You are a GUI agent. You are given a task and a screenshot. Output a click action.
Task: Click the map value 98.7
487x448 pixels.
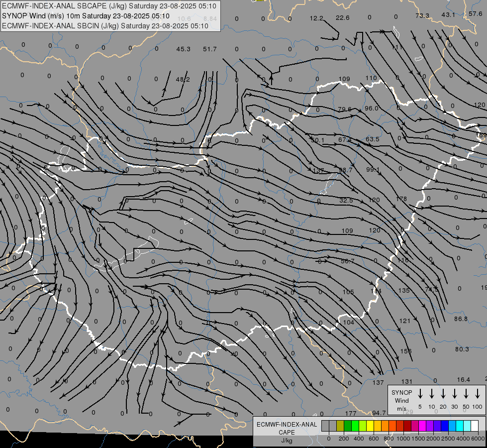tap(346, 170)
